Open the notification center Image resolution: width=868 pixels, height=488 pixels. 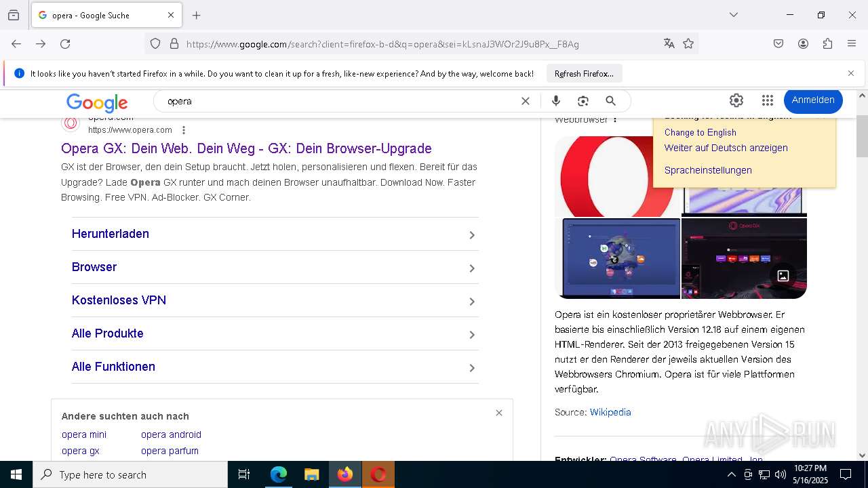point(846,474)
